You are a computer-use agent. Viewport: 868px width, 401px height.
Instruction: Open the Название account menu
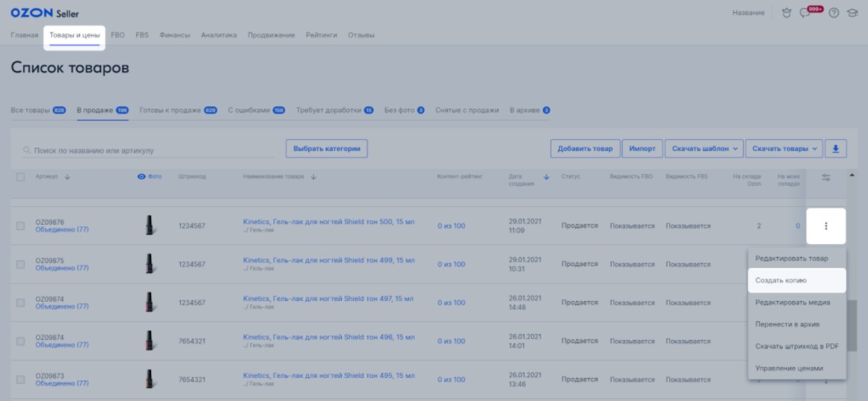point(748,13)
